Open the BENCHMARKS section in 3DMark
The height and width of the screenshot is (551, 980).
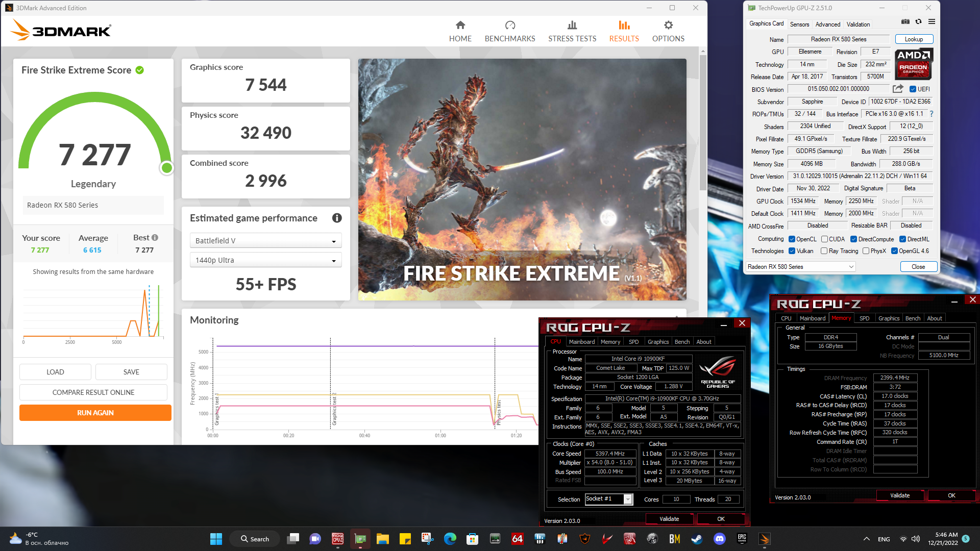coord(509,31)
